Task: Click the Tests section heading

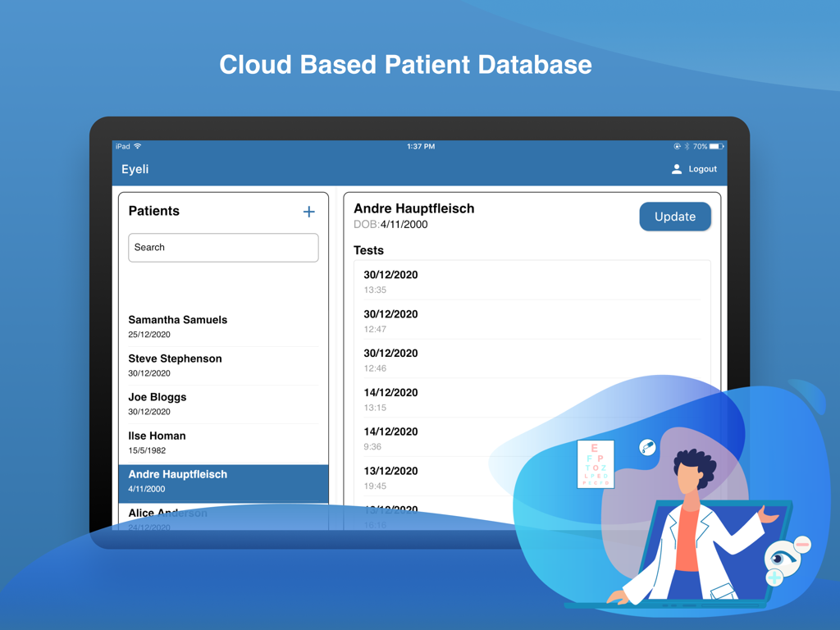Action: [x=368, y=250]
